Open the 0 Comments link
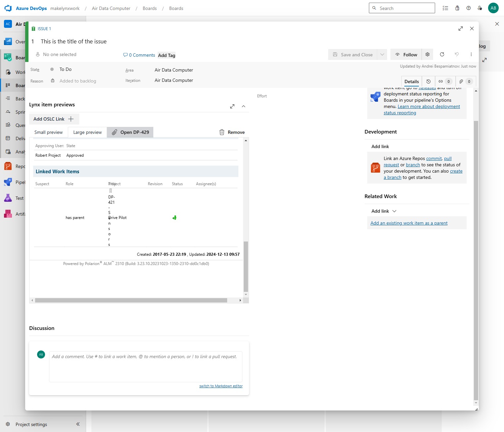504x432 pixels. point(139,55)
